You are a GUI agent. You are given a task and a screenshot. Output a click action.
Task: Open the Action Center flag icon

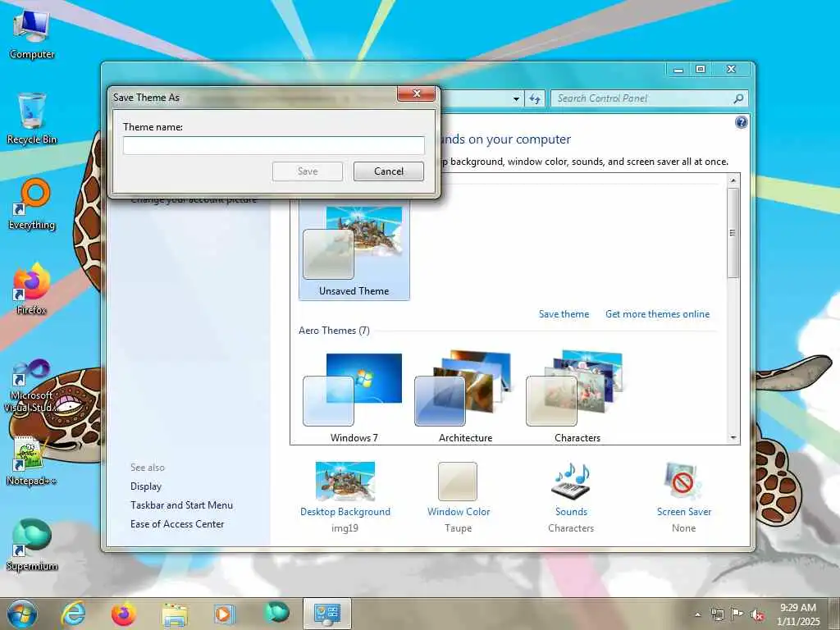tap(737, 614)
